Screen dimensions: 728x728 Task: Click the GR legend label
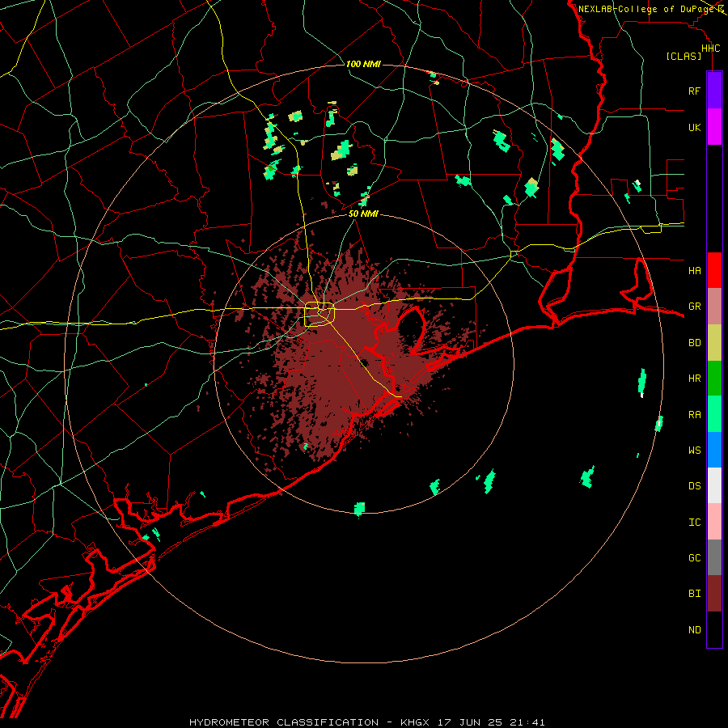coord(694,307)
